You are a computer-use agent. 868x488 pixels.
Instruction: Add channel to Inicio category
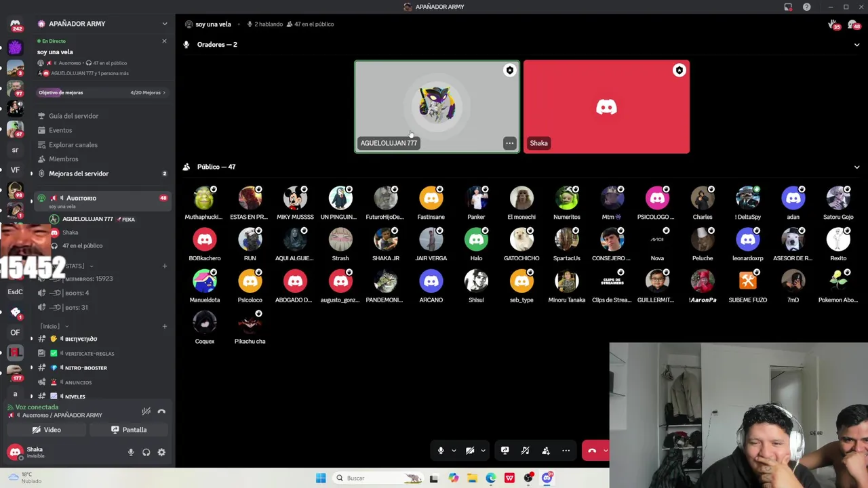[165, 327]
